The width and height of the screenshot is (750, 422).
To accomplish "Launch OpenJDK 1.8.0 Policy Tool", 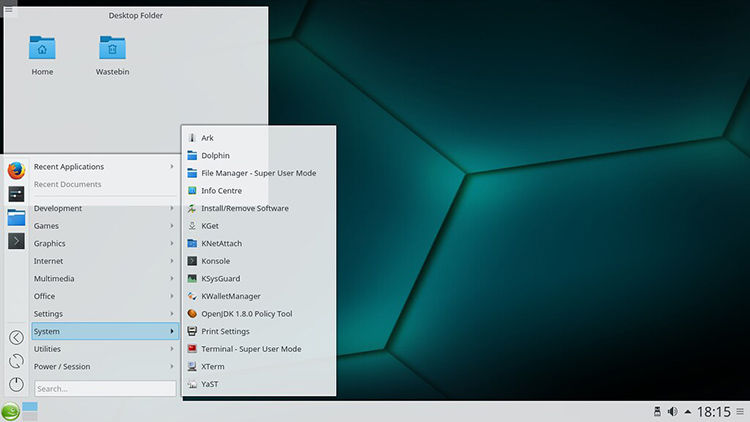I will (x=259, y=314).
